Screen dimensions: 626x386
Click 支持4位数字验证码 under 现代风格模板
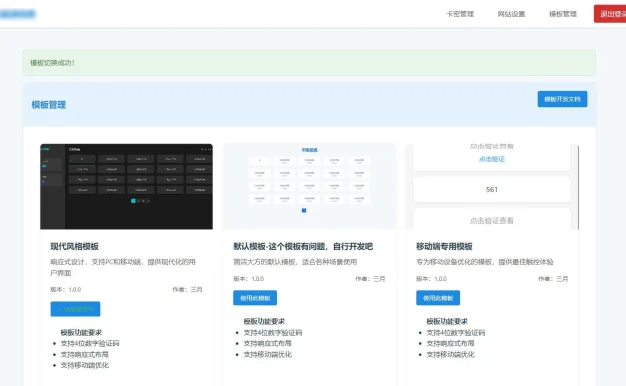(90, 343)
